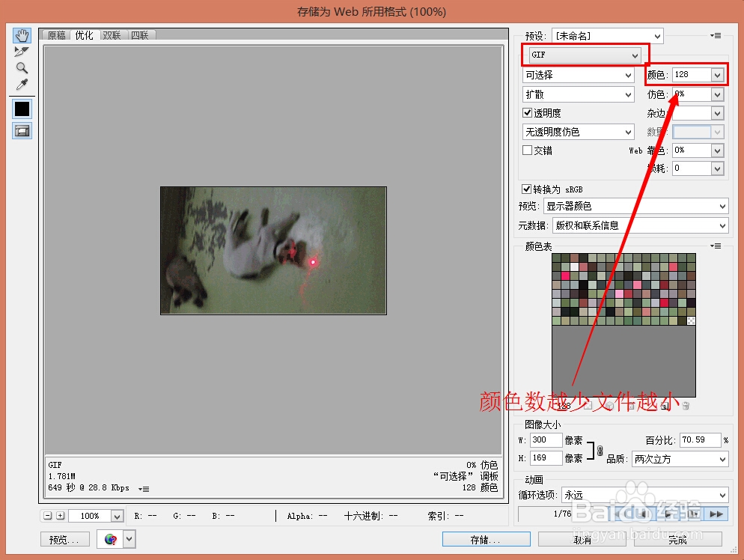Uncheck 转换为 sRGB checkbox

pos(526,189)
